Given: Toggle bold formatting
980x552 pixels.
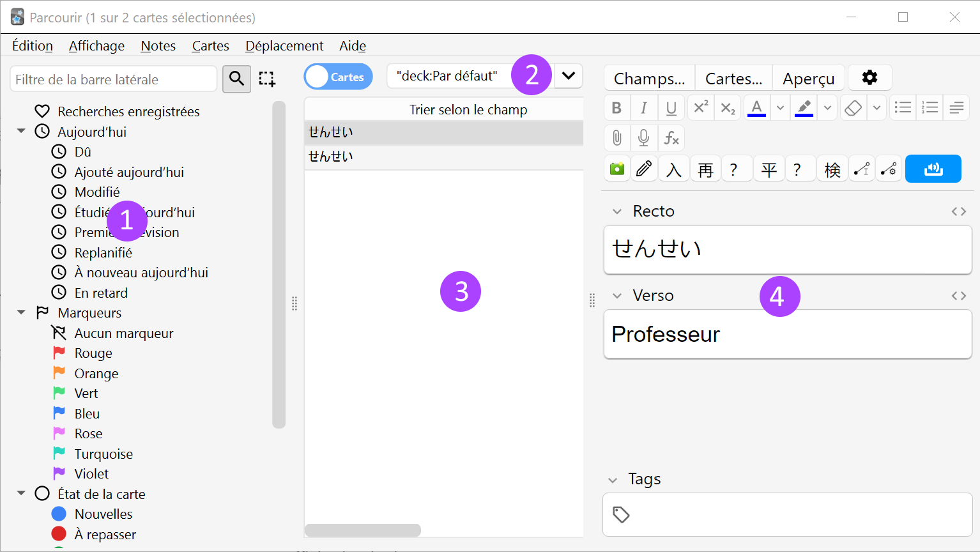Looking at the screenshot, I should point(616,108).
